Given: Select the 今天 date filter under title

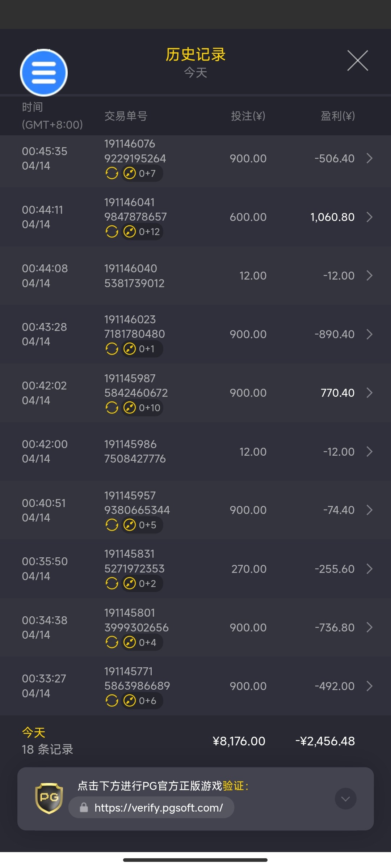Looking at the screenshot, I should coord(195,73).
